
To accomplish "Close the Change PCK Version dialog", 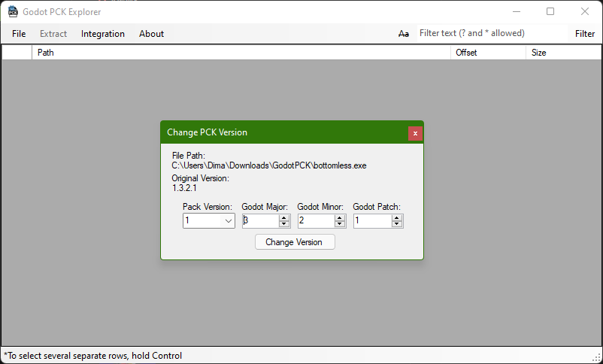I will [x=415, y=134].
